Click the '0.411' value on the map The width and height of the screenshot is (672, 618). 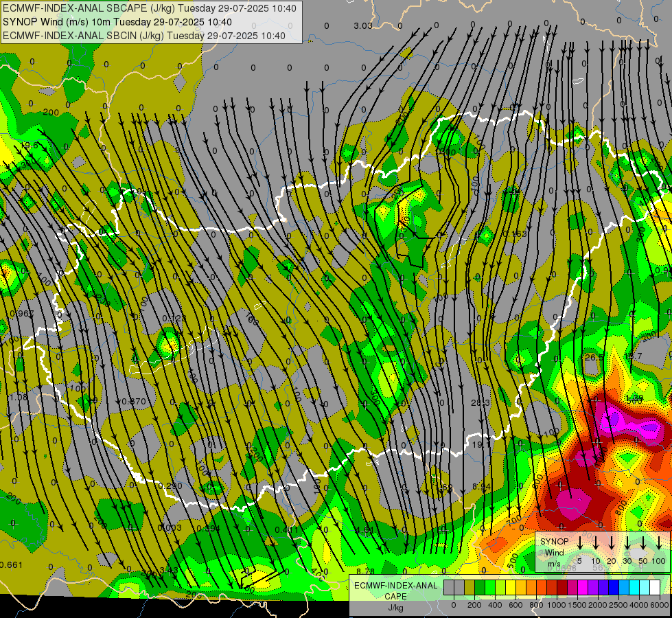click(x=286, y=529)
